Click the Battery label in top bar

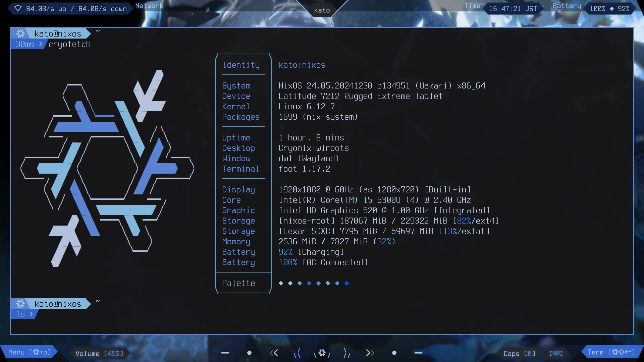567,6
